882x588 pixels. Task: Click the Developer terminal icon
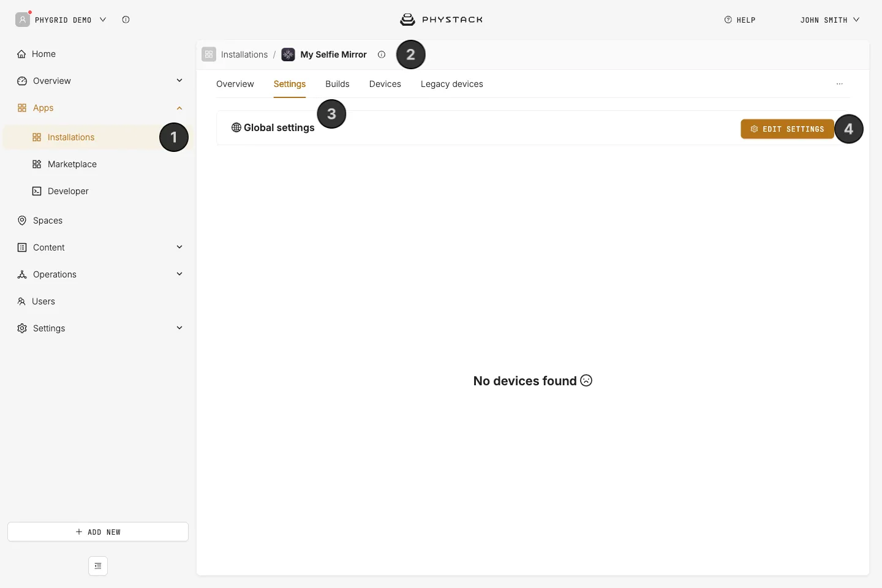[x=37, y=191]
